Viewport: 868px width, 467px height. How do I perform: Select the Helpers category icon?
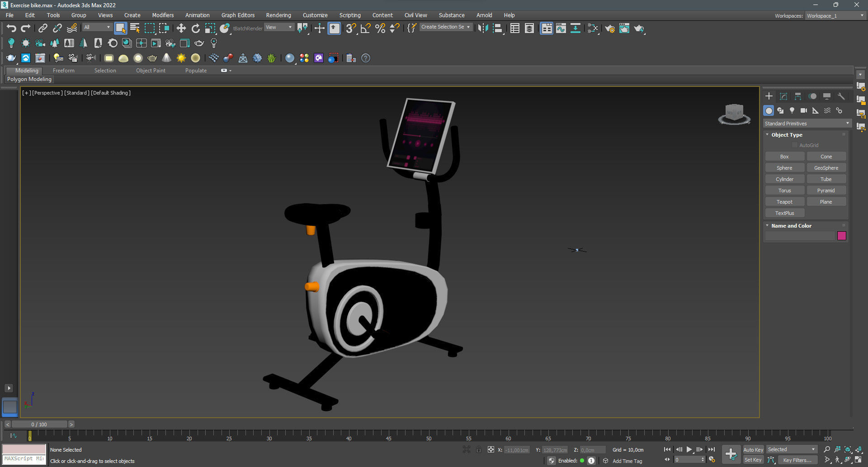pos(816,110)
